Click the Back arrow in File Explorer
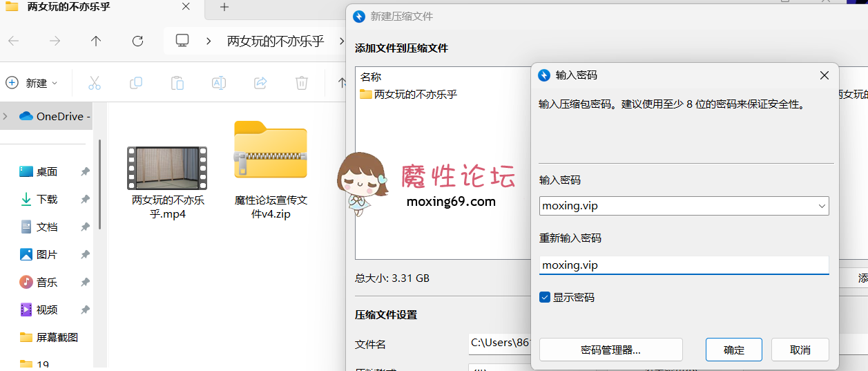This screenshot has width=868, height=371. [14, 41]
